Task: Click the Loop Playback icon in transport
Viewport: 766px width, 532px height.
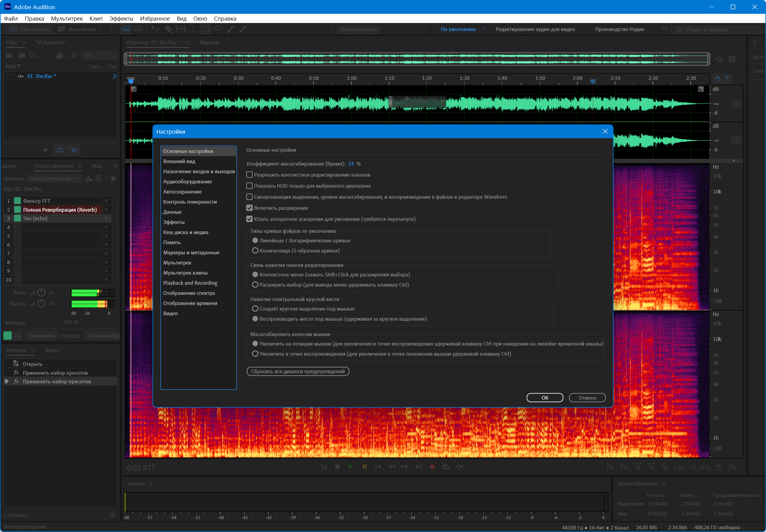Action: (x=445, y=467)
